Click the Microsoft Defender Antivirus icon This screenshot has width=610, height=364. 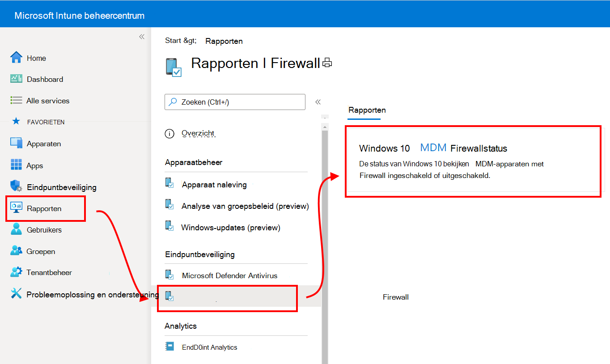169,275
